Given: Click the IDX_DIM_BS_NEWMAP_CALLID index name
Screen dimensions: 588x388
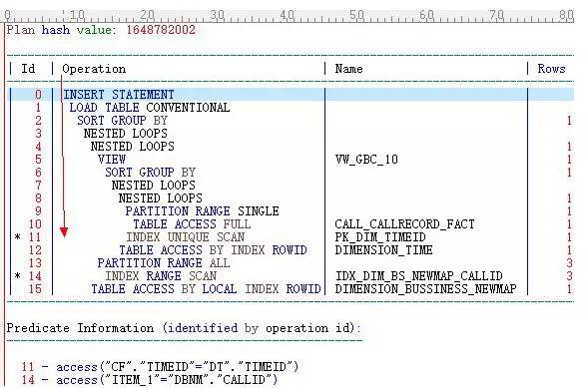Looking at the screenshot, I should pyautogui.click(x=419, y=276).
